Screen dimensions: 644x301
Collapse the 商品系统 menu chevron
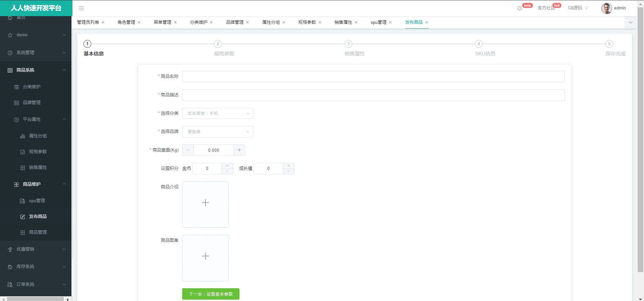(x=64, y=70)
